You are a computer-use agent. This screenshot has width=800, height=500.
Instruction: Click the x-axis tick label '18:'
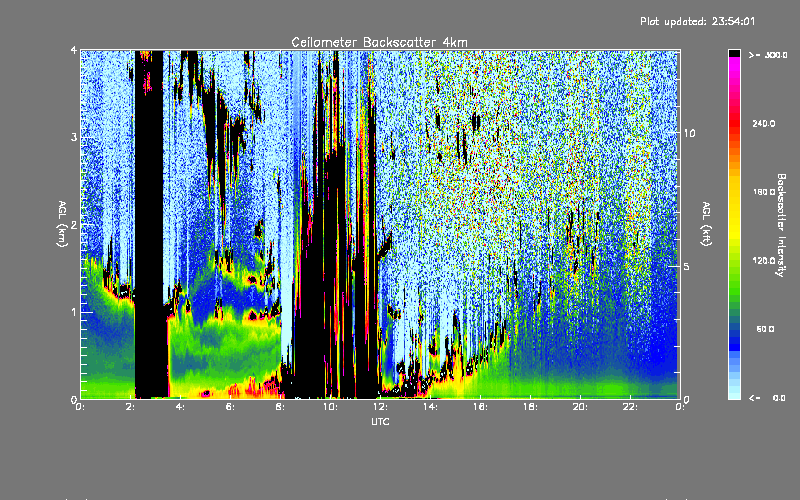pyautogui.click(x=530, y=407)
